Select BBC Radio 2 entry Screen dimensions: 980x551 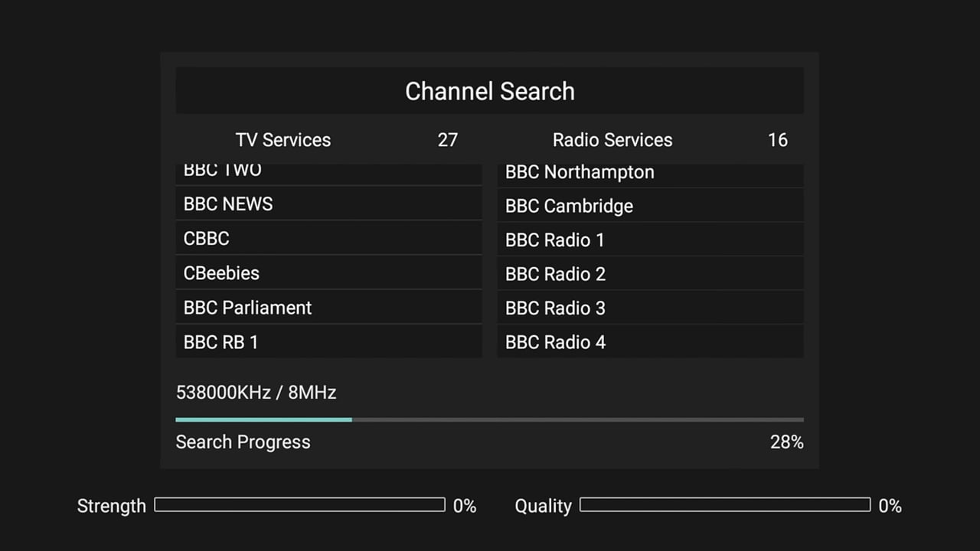coord(650,274)
